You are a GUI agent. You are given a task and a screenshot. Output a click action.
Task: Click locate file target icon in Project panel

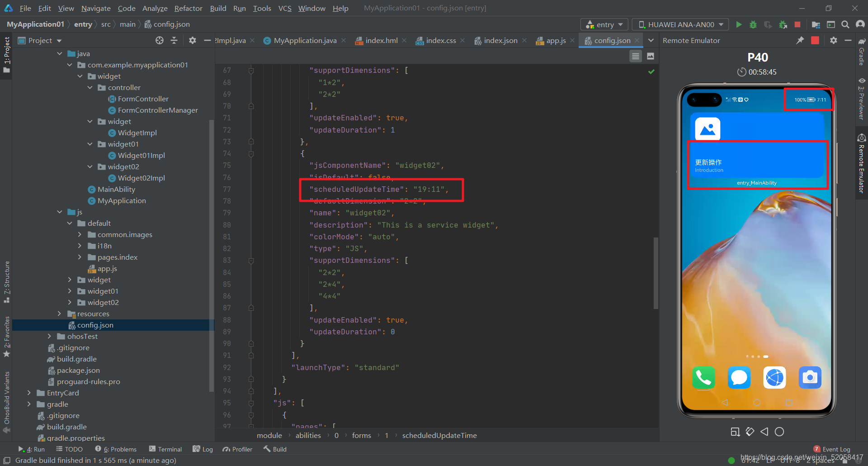(x=160, y=40)
